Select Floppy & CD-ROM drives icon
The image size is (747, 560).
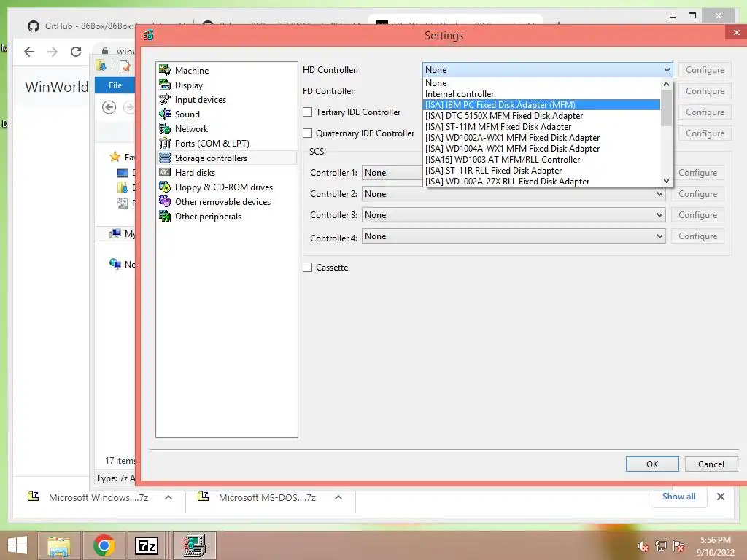[165, 187]
